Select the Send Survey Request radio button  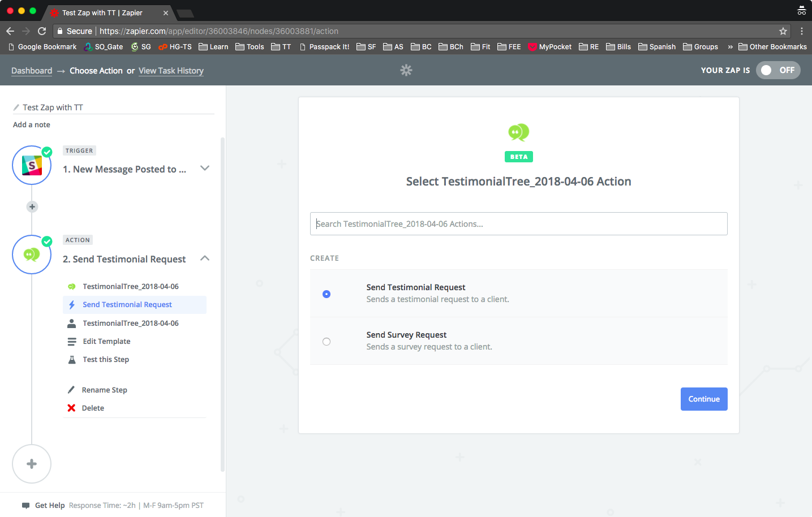[326, 342]
